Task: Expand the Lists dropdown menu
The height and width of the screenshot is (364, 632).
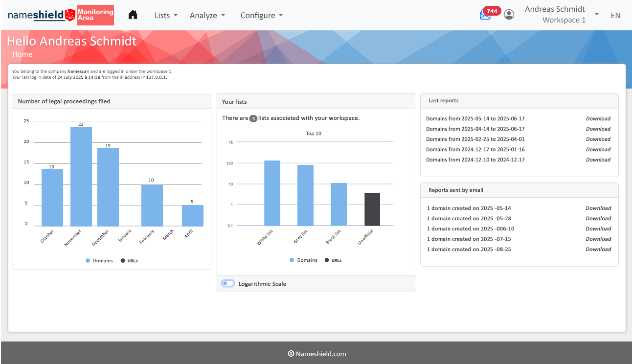Action: point(166,15)
